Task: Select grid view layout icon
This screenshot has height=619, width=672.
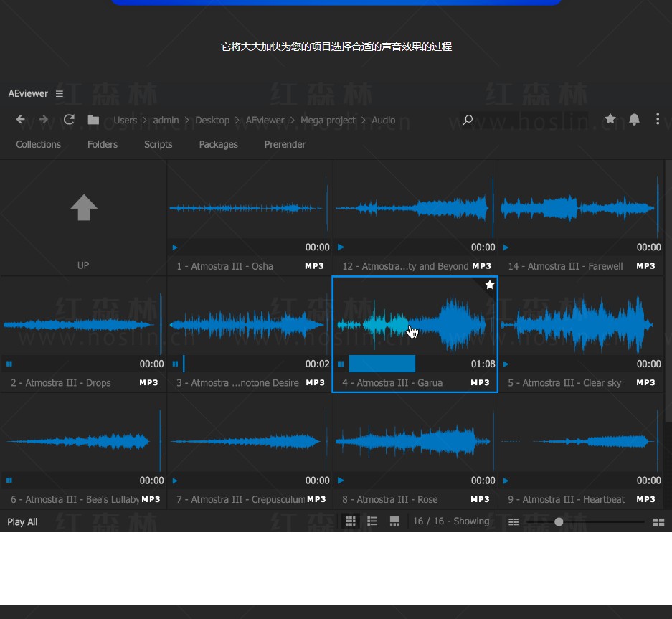Action: pos(351,521)
